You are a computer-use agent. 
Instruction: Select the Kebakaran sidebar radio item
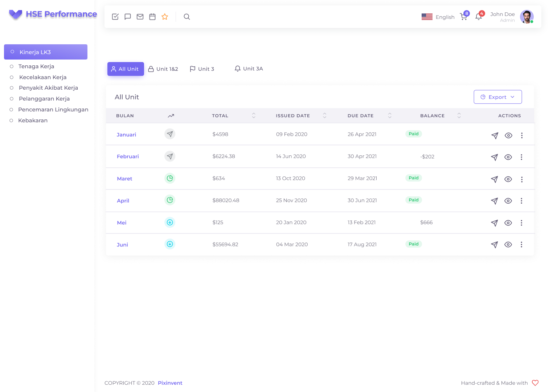(33, 121)
